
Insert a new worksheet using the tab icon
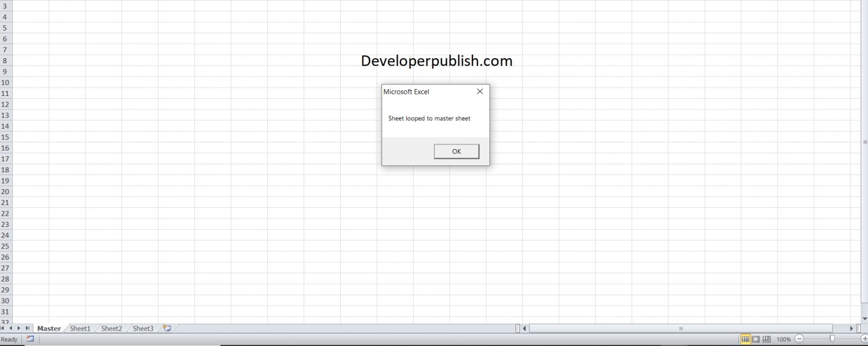click(x=167, y=328)
